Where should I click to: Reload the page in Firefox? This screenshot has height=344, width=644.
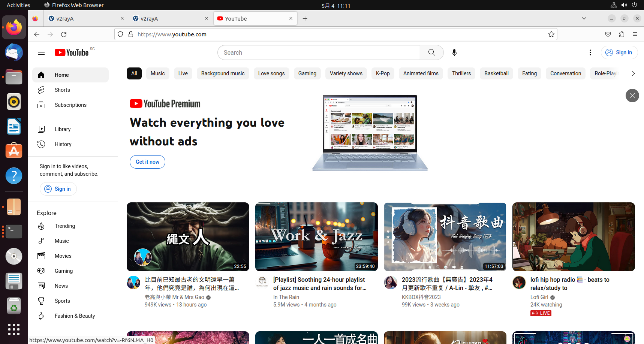click(x=64, y=34)
